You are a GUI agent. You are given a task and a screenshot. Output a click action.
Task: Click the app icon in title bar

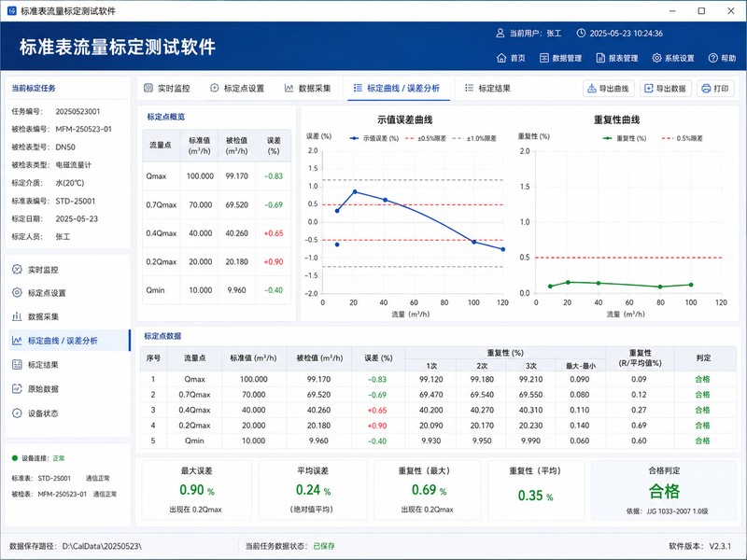[x=11, y=10]
